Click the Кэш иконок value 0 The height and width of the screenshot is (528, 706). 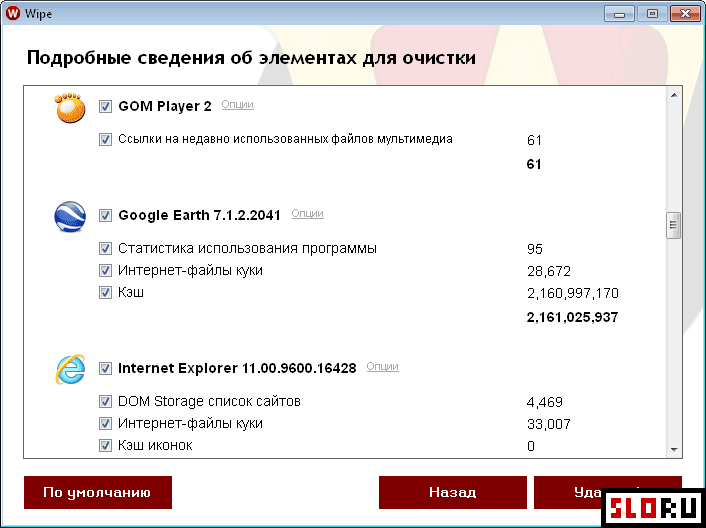coord(531,446)
